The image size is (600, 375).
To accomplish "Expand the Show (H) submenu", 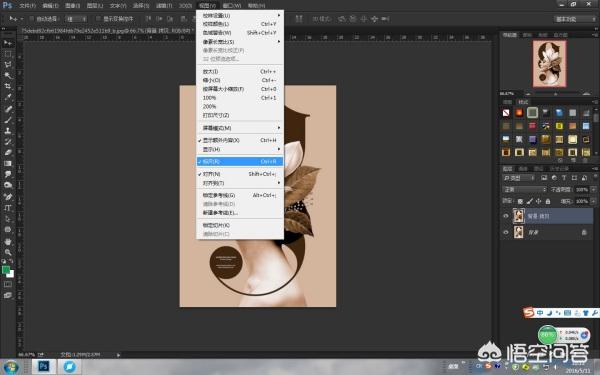I will coord(240,149).
